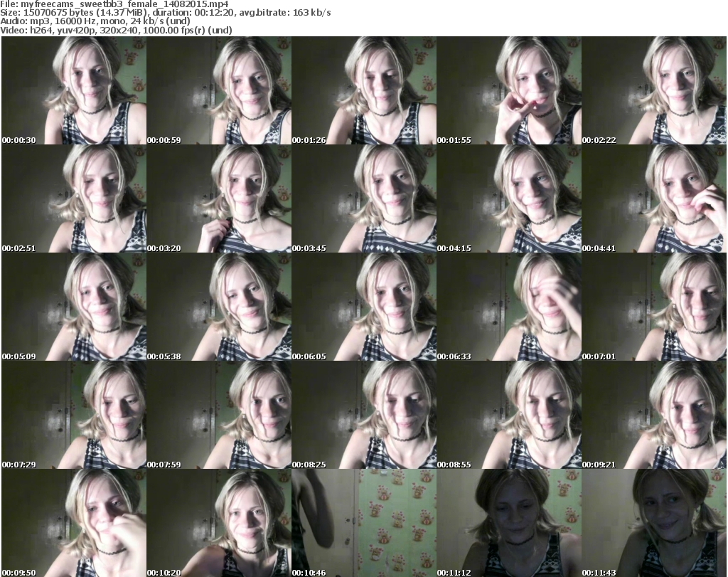Choose the thumbnail stamped 00:11:12
This screenshot has width=728, height=577.
(x=509, y=523)
